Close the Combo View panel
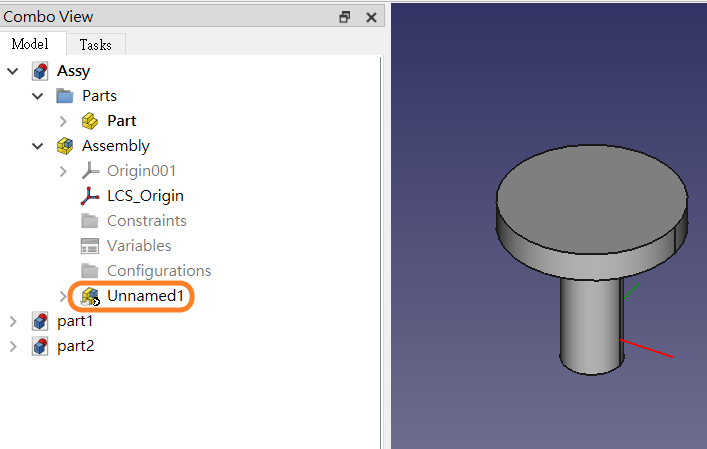This screenshot has width=707, height=449. (x=372, y=17)
